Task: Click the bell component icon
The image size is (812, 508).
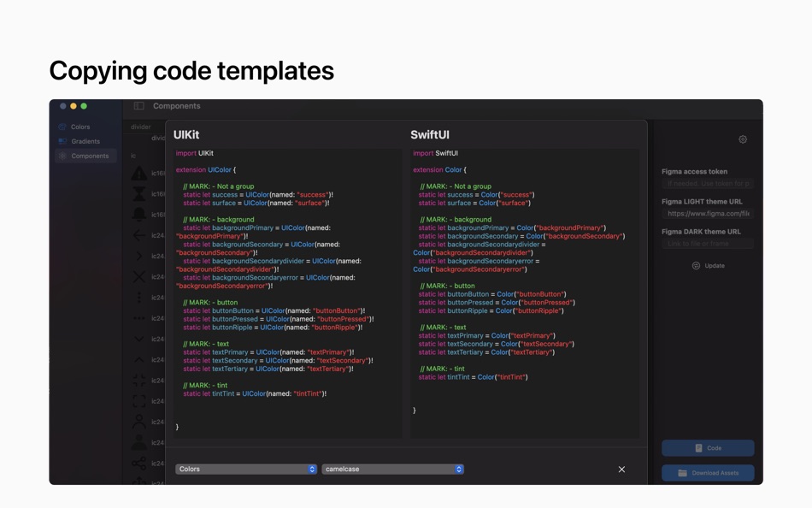Action: tap(138, 215)
